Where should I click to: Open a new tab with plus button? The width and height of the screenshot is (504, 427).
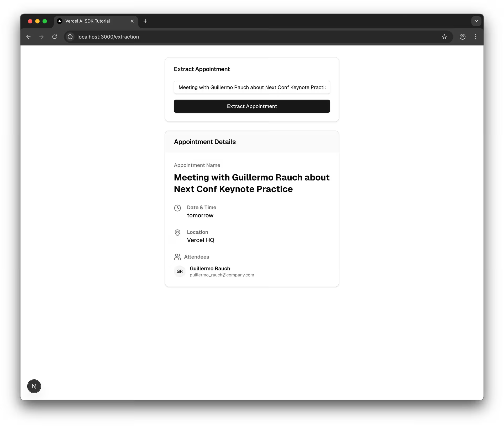tap(145, 21)
